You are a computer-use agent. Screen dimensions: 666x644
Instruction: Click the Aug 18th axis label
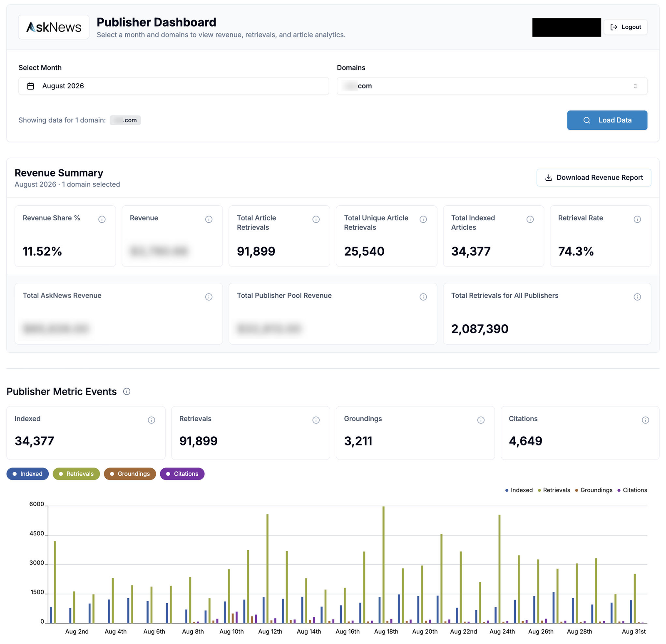(x=386, y=632)
